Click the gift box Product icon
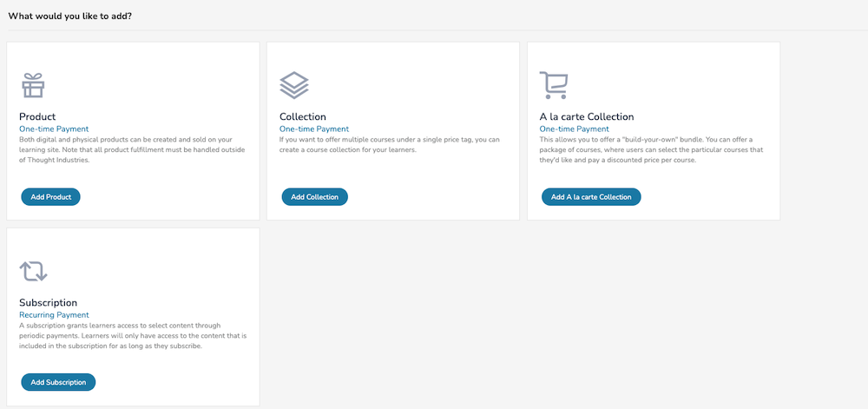The width and height of the screenshot is (868, 409). pyautogui.click(x=33, y=86)
